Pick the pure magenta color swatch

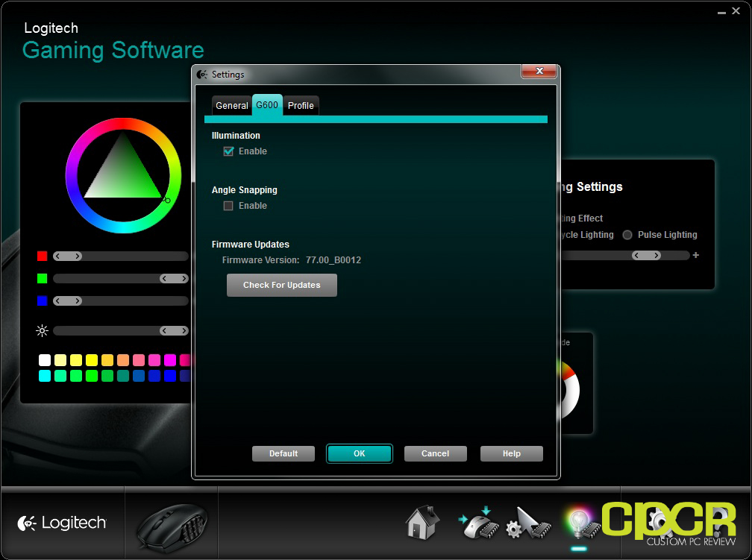coord(170,360)
